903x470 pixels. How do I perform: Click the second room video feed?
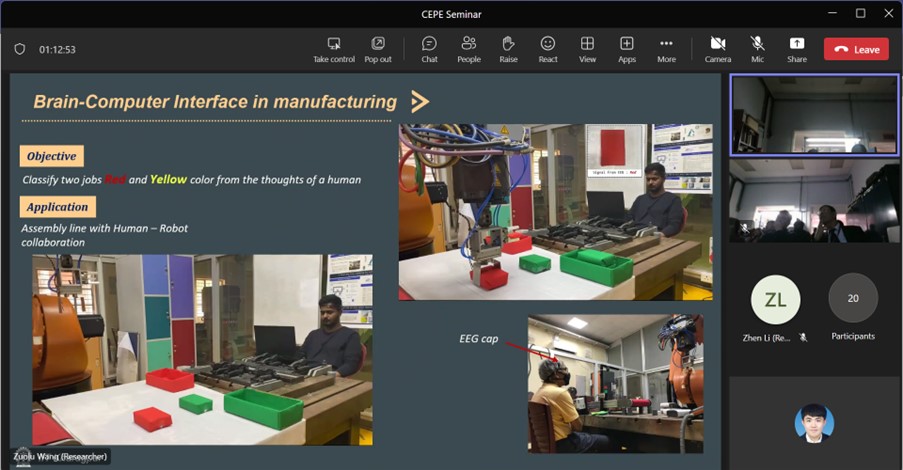[814, 201]
